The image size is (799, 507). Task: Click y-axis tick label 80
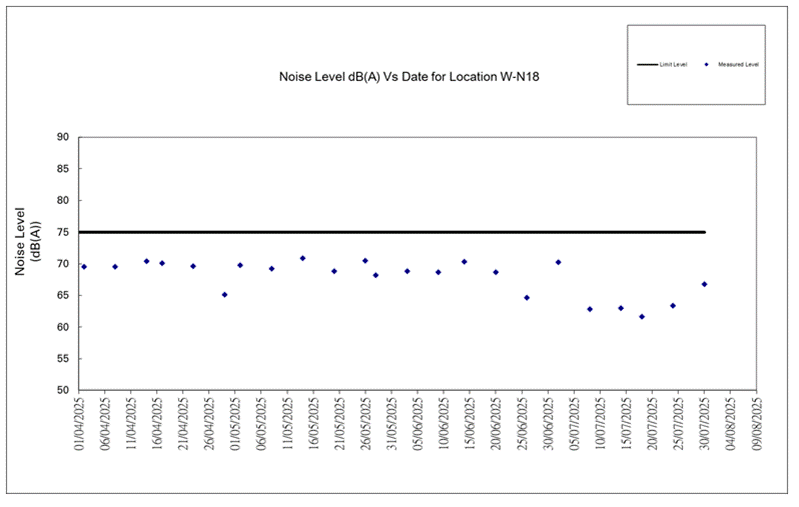(x=63, y=200)
